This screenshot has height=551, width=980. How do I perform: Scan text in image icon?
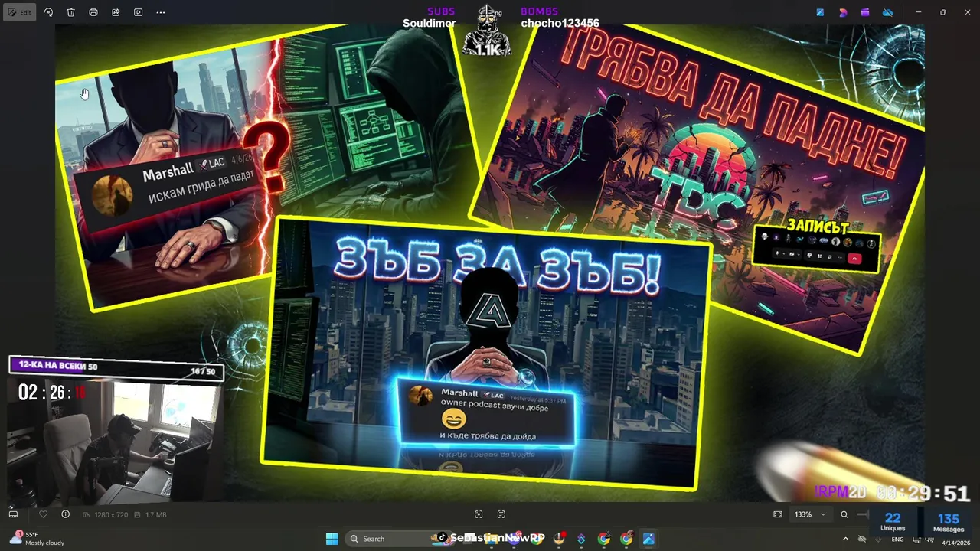501,514
